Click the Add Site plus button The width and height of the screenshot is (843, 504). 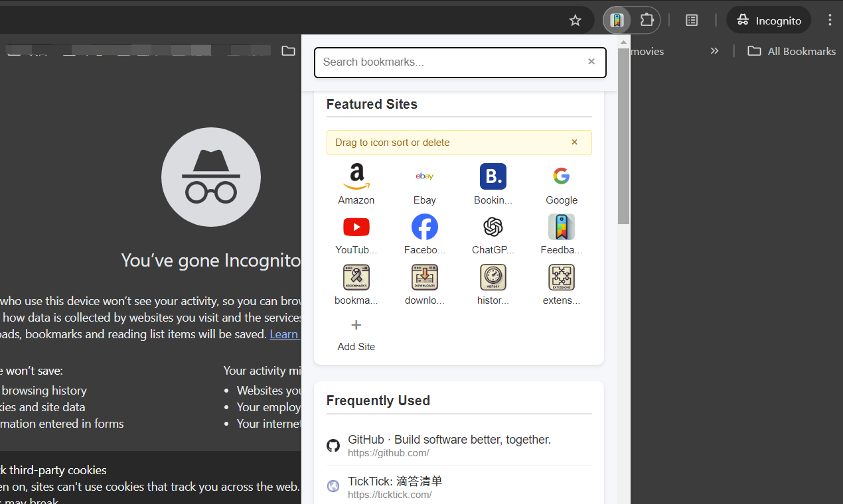point(356,325)
